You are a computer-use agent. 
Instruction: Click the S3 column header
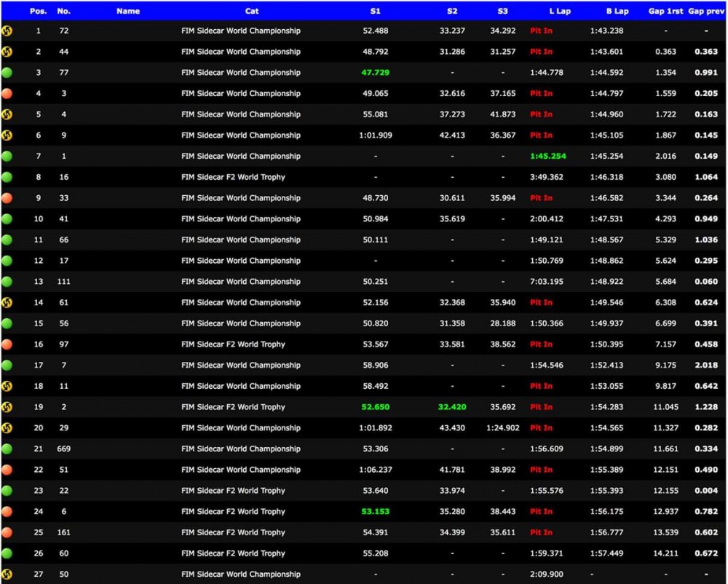[x=503, y=11]
